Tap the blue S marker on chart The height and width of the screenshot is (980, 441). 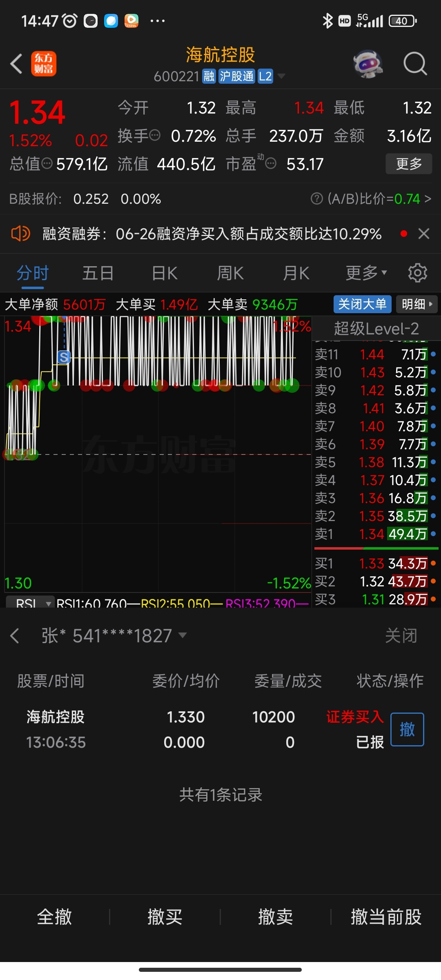point(64,357)
